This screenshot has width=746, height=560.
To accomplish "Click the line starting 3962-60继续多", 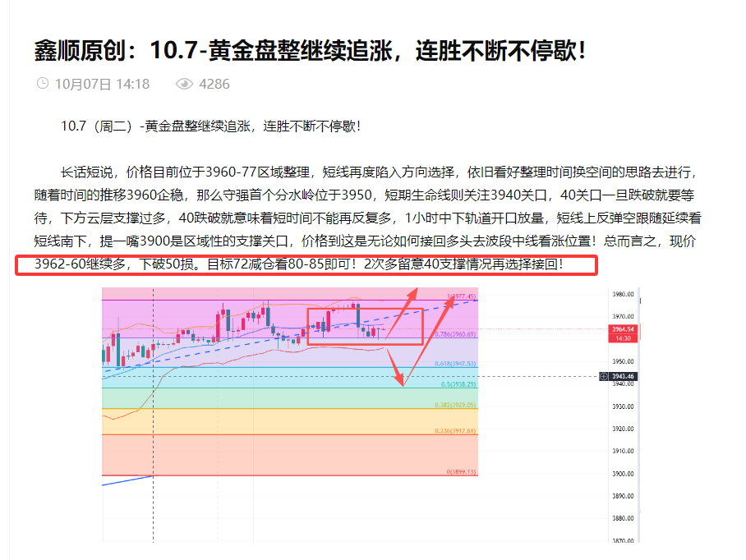I will point(299,264).
